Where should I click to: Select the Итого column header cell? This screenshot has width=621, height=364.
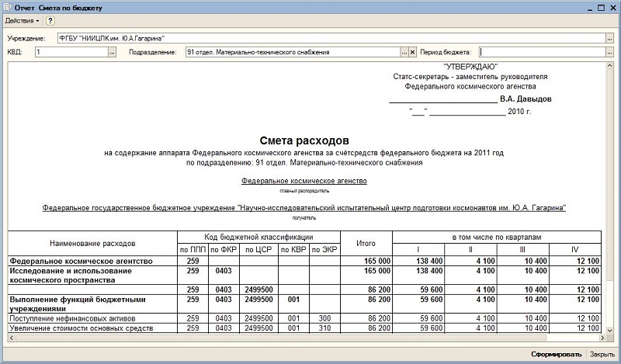(366, 243)
